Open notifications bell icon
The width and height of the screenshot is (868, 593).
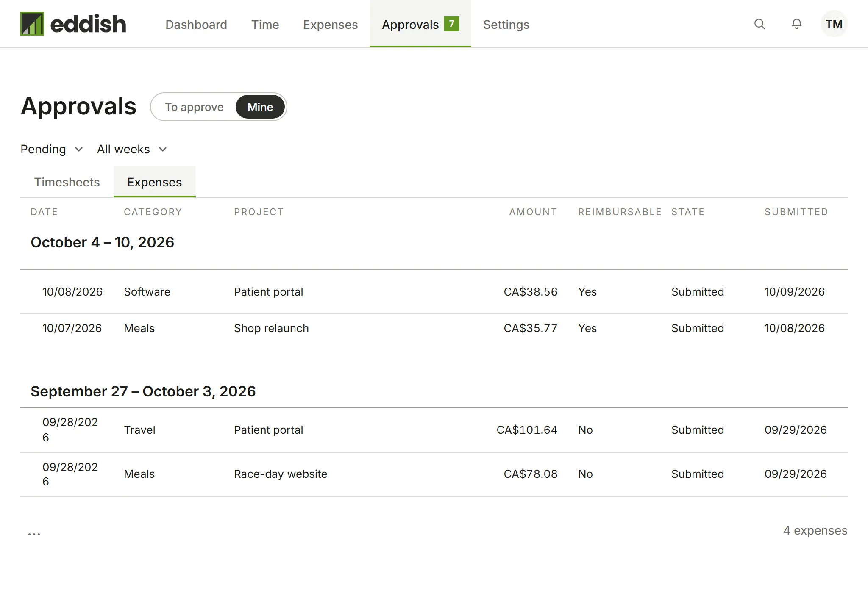[x=797, y=24]
